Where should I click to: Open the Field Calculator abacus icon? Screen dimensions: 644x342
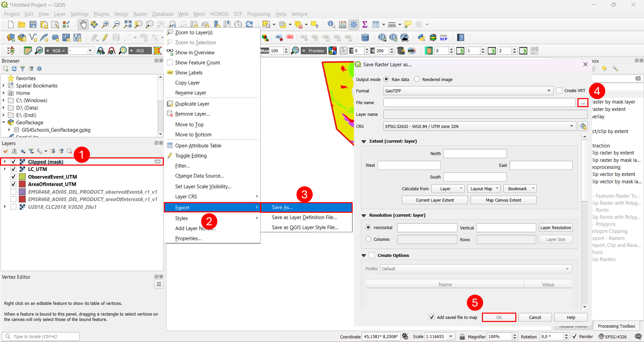343,24
